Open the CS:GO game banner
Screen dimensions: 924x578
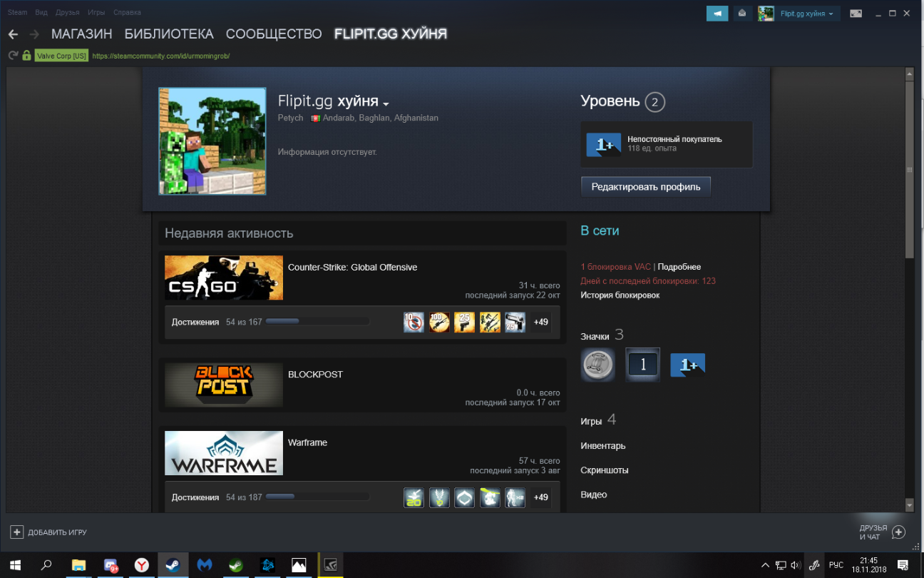point(224,278)
